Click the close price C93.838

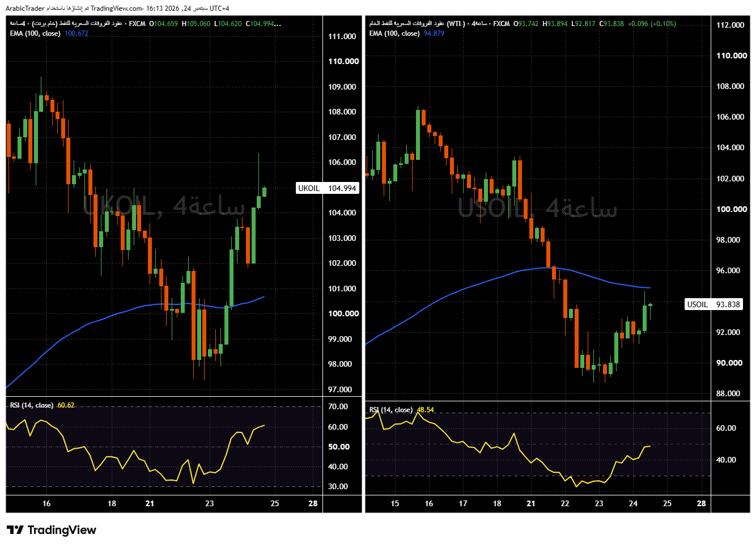coord(611,24)
